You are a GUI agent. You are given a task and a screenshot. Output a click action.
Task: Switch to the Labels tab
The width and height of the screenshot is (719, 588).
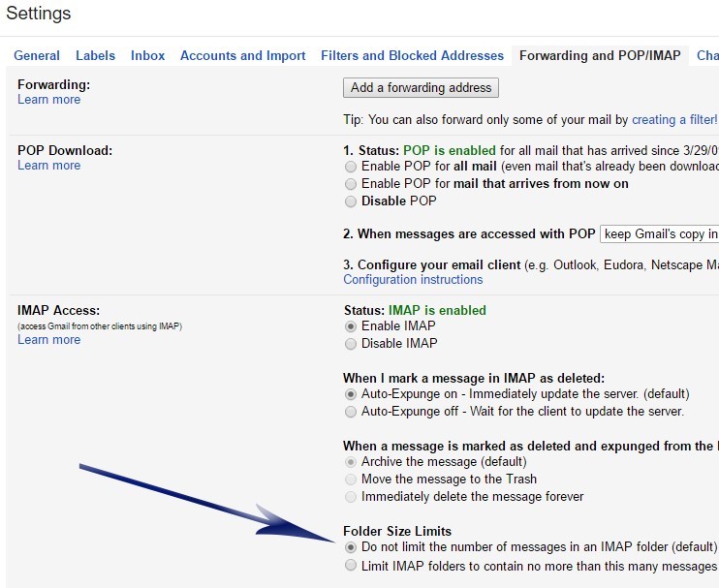point(95,56)
